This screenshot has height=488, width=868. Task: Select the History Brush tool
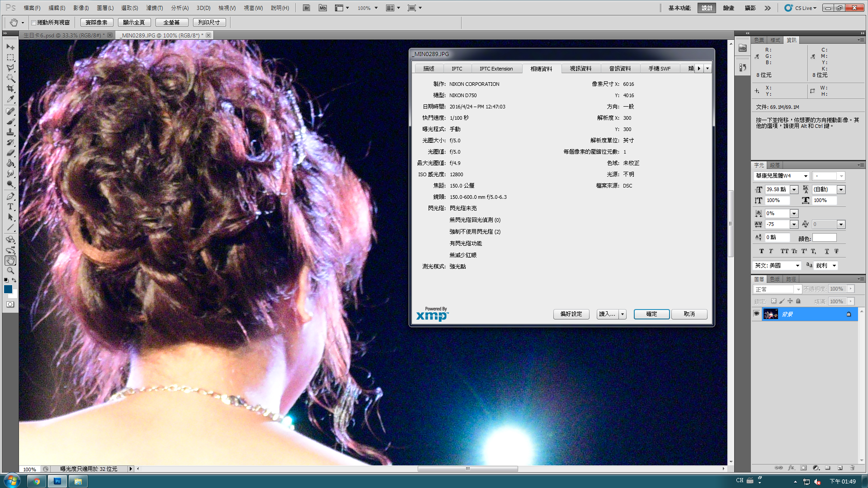[10, 142]
